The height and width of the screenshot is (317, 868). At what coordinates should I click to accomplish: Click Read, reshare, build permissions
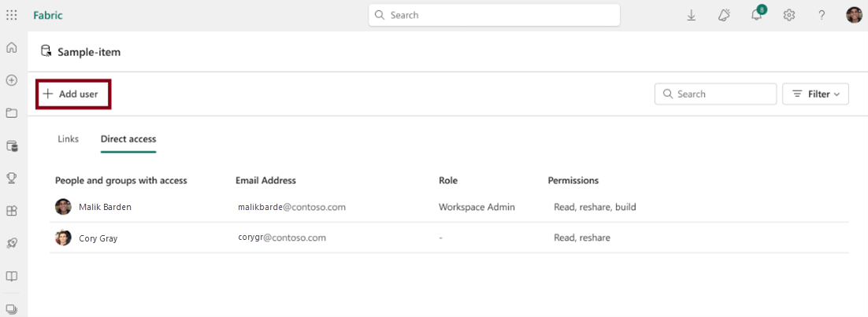click(595, 208)
